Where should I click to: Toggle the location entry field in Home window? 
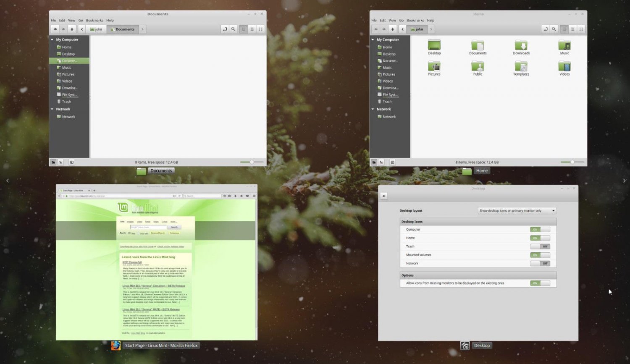(546, 29)
